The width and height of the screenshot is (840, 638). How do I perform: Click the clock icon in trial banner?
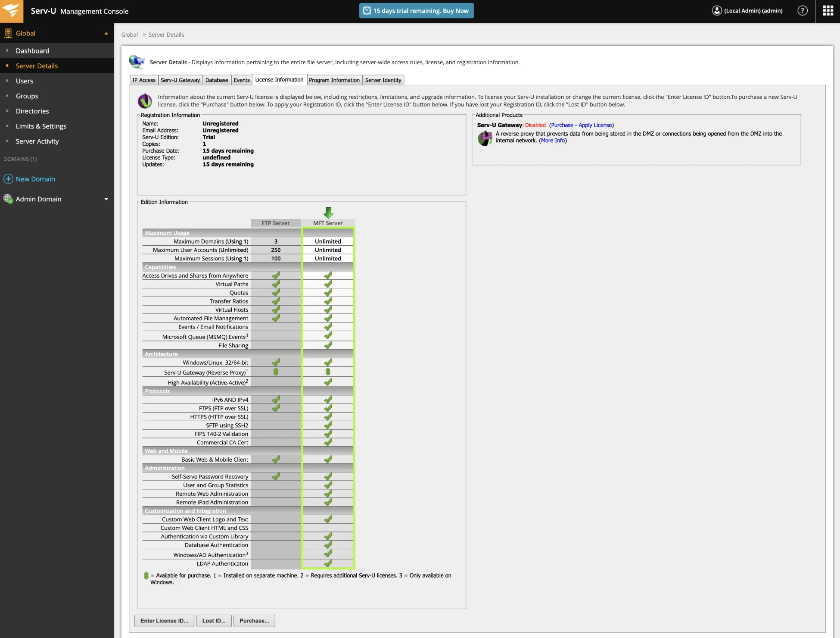point(367,11)
